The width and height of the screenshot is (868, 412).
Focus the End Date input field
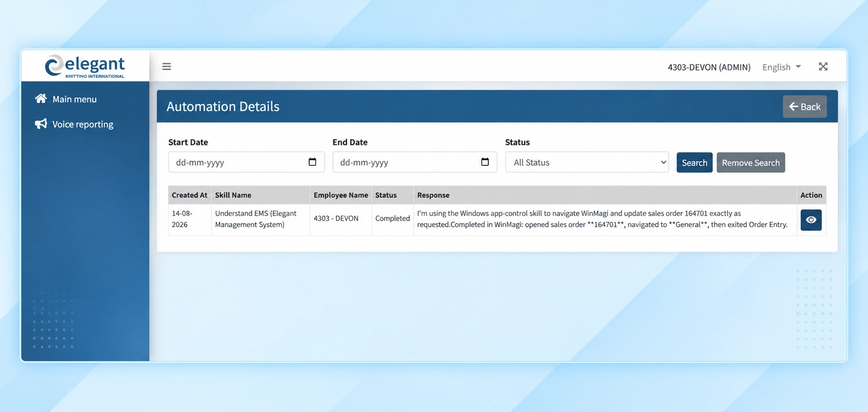coord(415,162)
